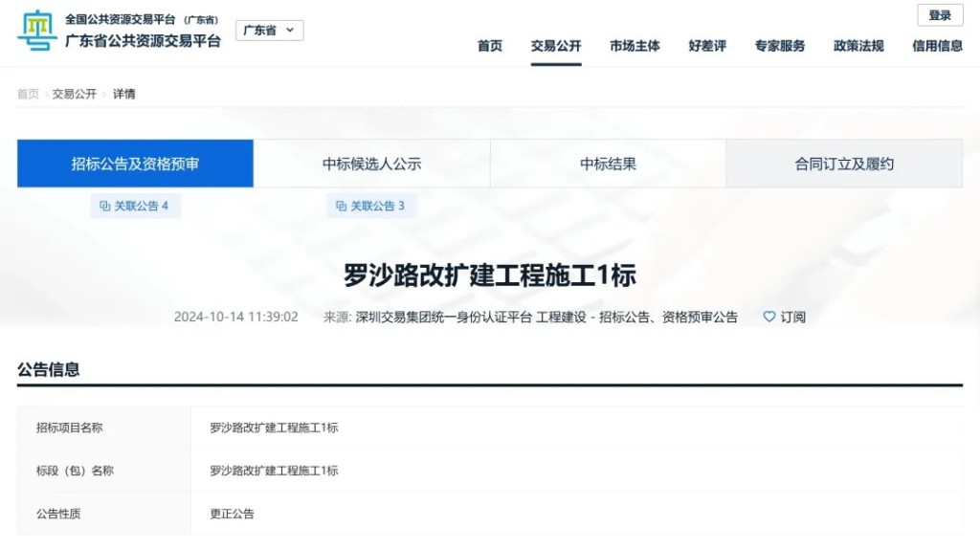
Task: Open 专家服务 from the top menu
Action: [780, 46]
